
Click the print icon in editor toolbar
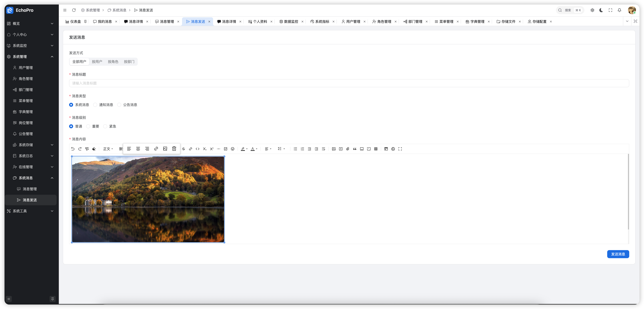coord(393,149)
